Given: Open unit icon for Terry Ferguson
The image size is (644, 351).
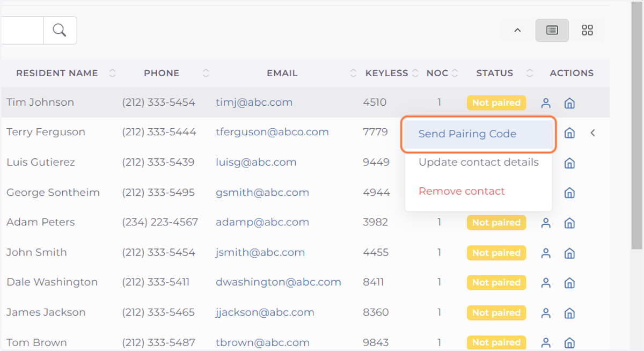Looking at the screenshot, I should [x=570, y=133].
